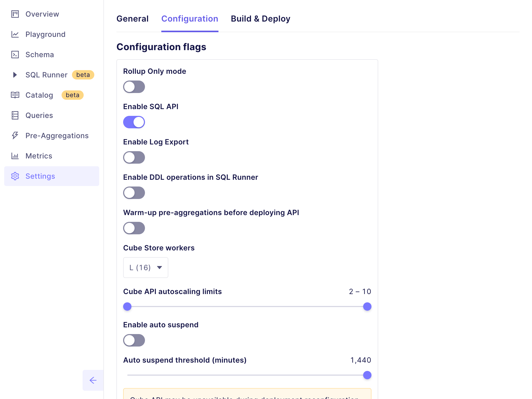
Task: Switch to the General tab
Action: (x=132, y=18)
